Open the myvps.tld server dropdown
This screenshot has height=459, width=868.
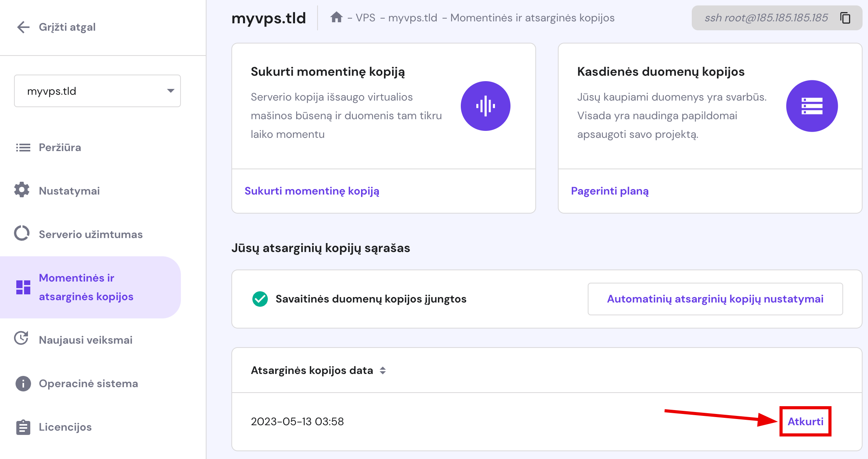pos(97,91)
